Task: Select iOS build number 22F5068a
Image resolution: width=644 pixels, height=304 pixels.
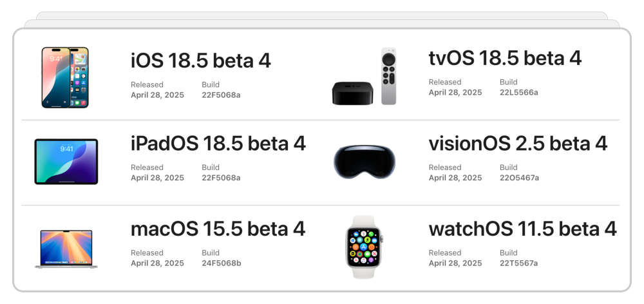Action: point(221,95)
